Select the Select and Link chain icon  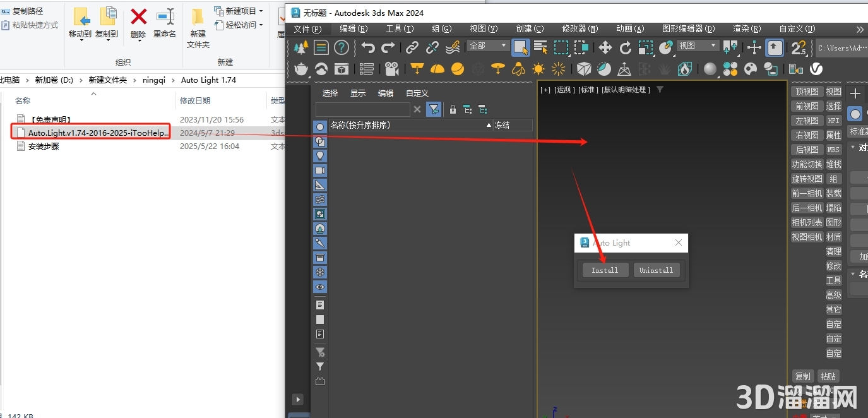[412, 47]
